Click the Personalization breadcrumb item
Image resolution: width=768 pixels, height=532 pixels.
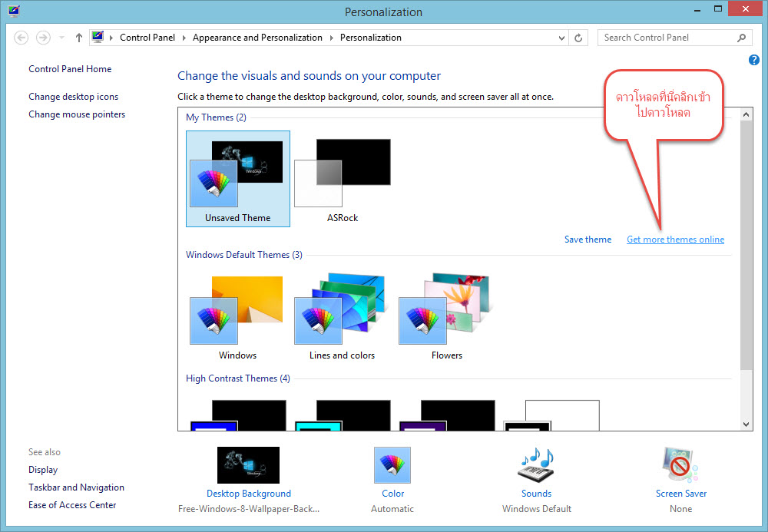371,38
